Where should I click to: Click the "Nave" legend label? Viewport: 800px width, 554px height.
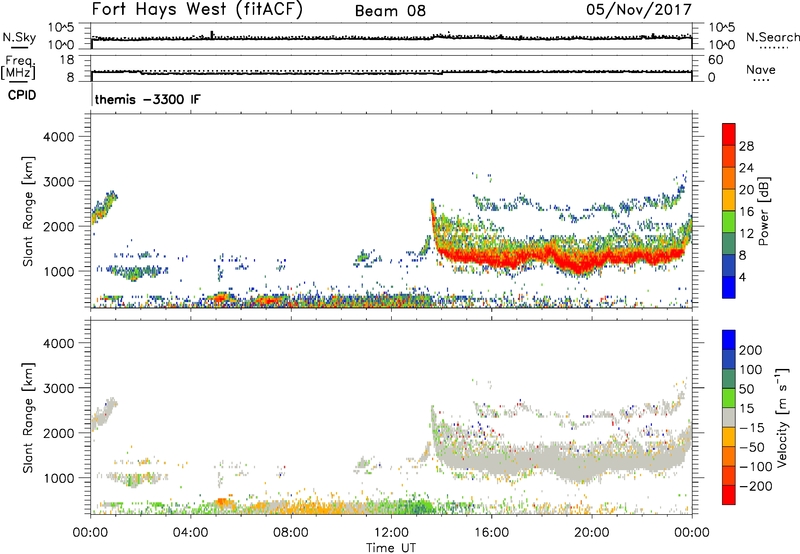pyautogui.click(x=761, y=69)
